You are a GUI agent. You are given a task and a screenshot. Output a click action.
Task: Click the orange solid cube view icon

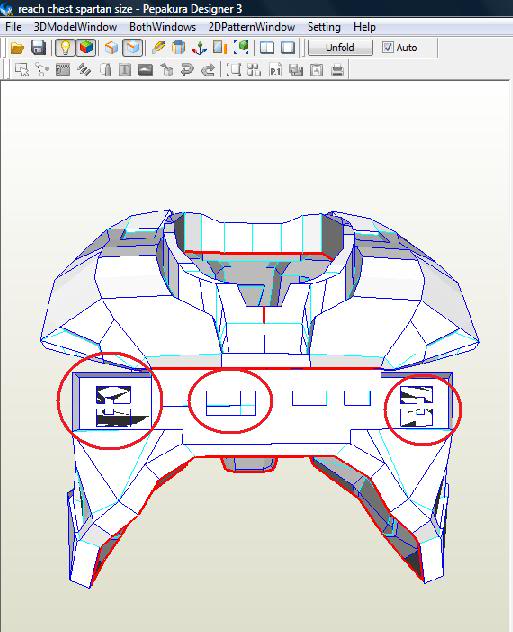tap(111, 48)
